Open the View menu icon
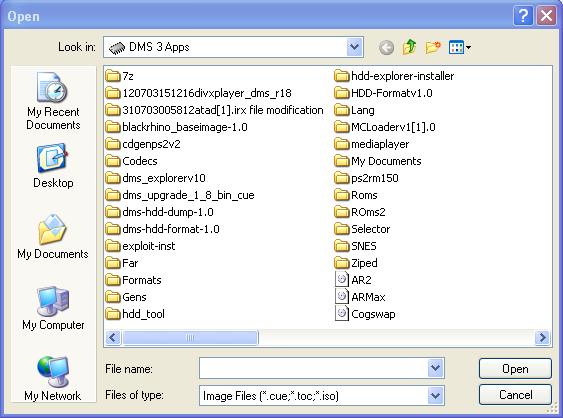Viewport: 563px width, 418px height. click(x=460, y=47)
